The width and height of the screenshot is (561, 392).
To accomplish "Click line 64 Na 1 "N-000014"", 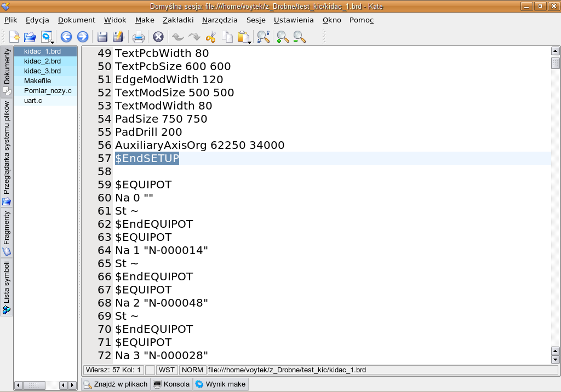I will [162, 250].
